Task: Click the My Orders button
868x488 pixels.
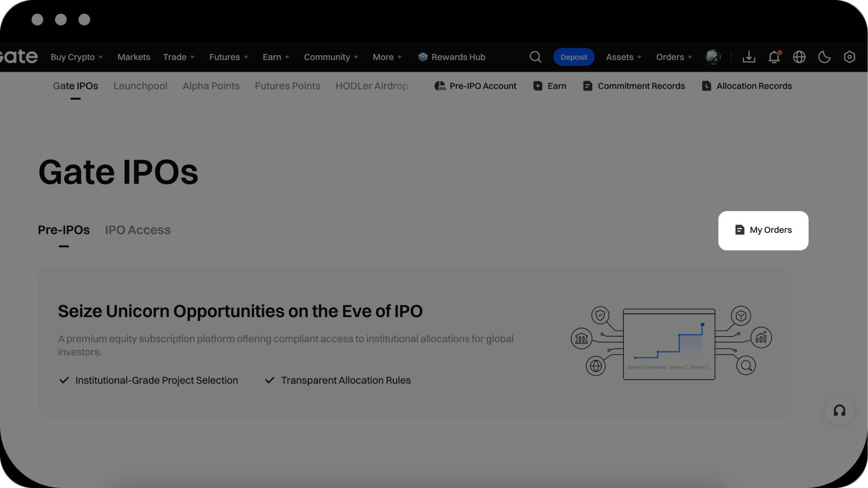Action: coord(763,231)
